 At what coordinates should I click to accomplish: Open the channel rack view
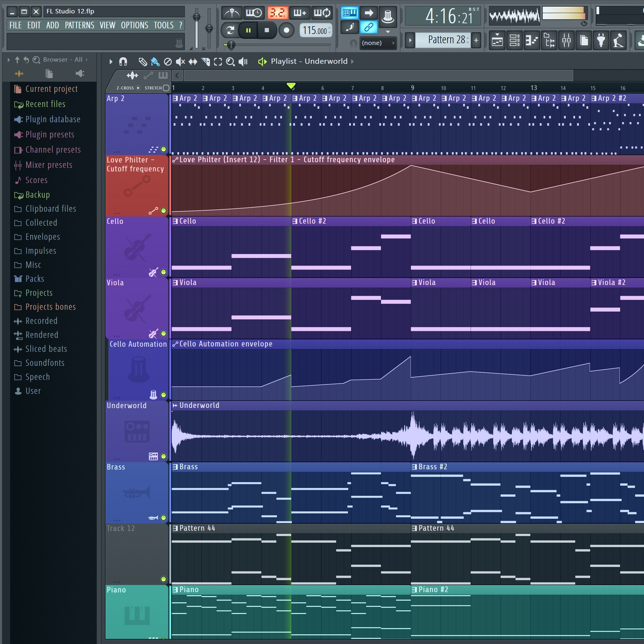[x=514, y=41]
